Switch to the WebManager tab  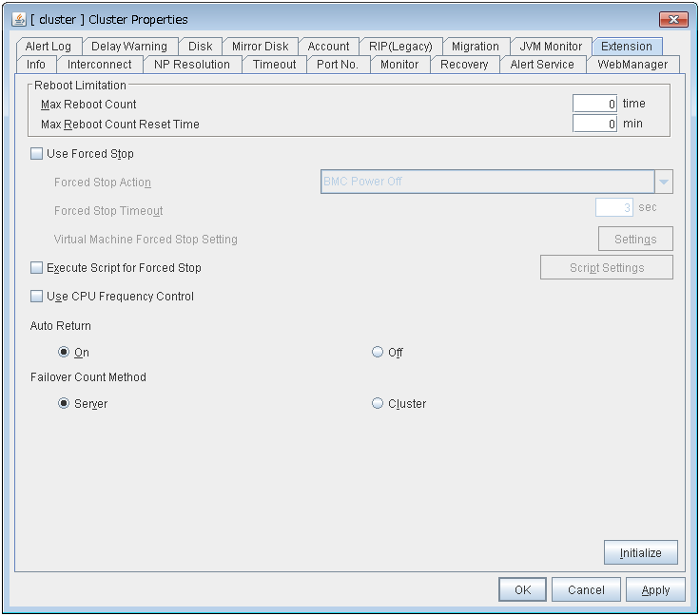click(x=632, y=65)
